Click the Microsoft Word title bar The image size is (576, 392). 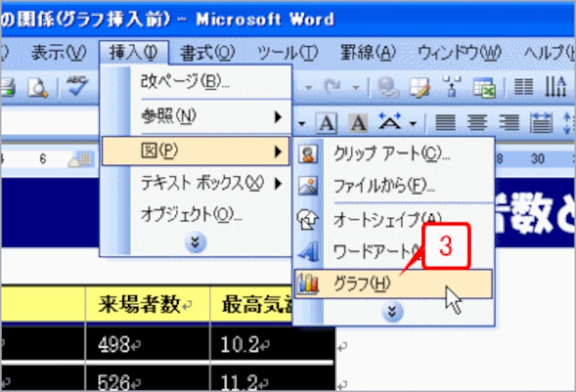pos(288,19)
